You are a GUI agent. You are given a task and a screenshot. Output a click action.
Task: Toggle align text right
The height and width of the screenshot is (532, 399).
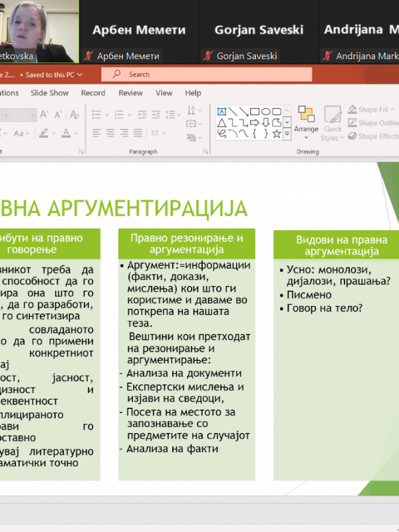coord(124,133)
